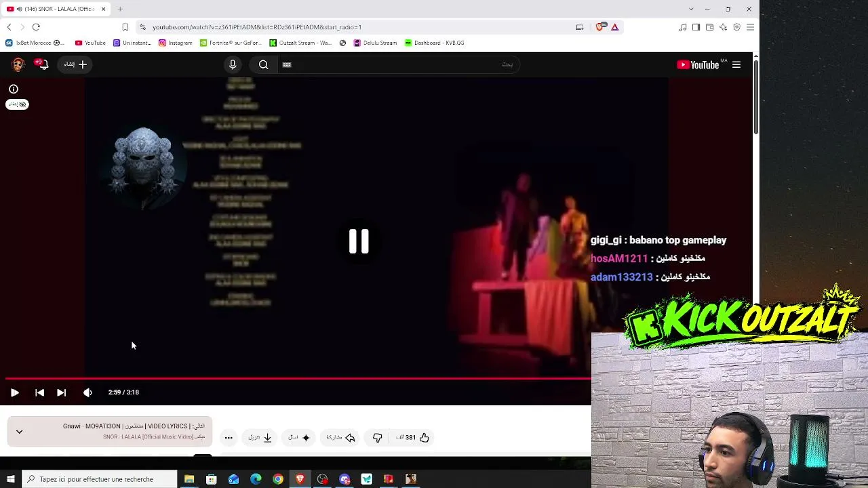Screen dimensions: 868x488
Task: Close the SNOR - LALALA tab
Action: click(x=104, y=9)
